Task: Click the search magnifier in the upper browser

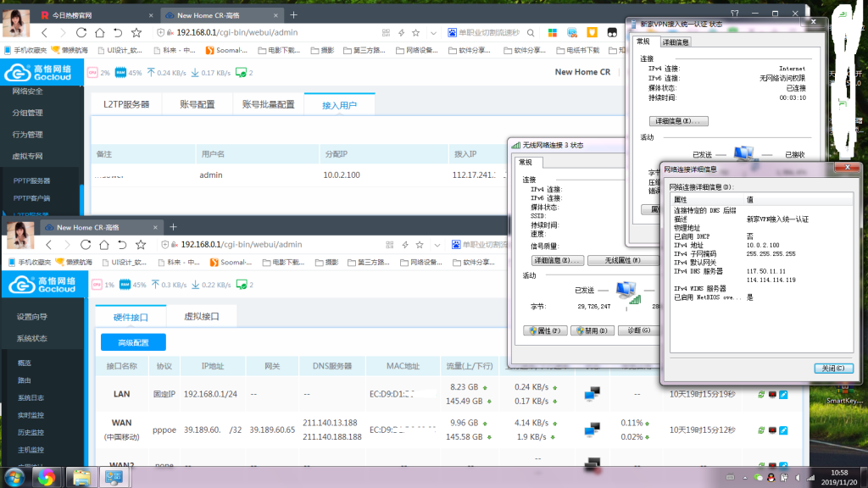Action: click(531, 33)
